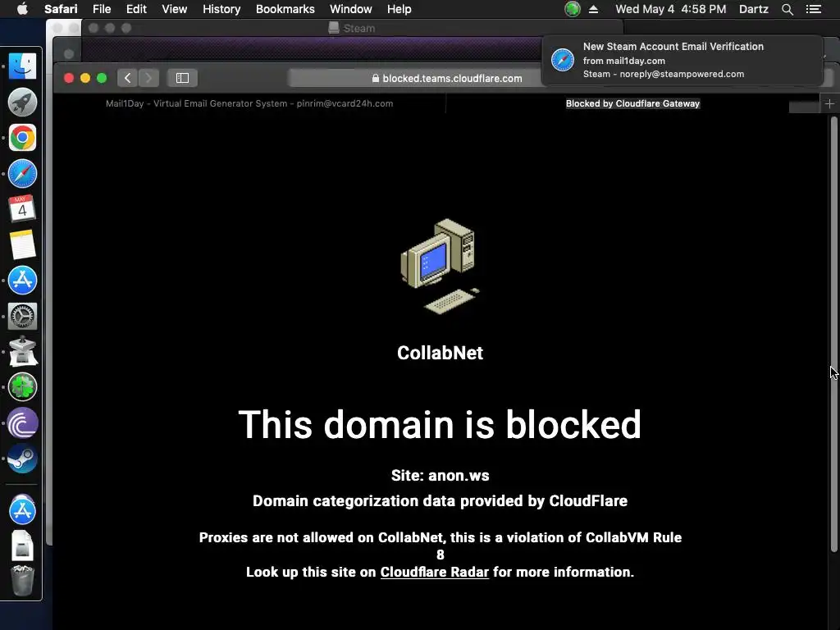Viewport: 840px width, 630px height.
Task: Open Notification Center list icon
Action: pos(813,9)
